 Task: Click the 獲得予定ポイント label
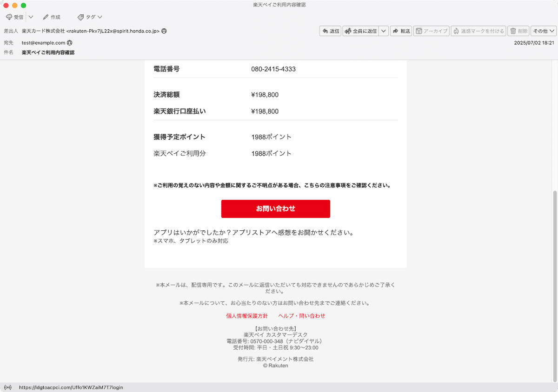[x=179, y=137]
